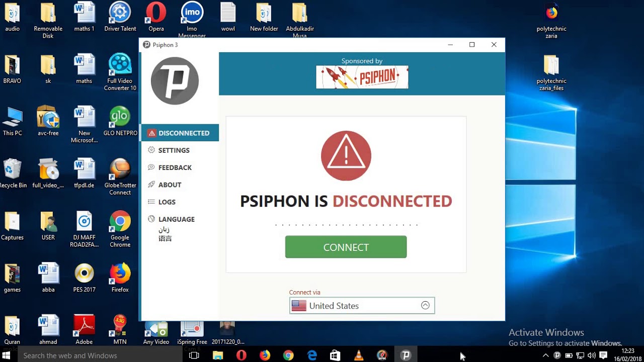
Task: Select the Opera desktop shortcut
Action: tap(156, 18)
